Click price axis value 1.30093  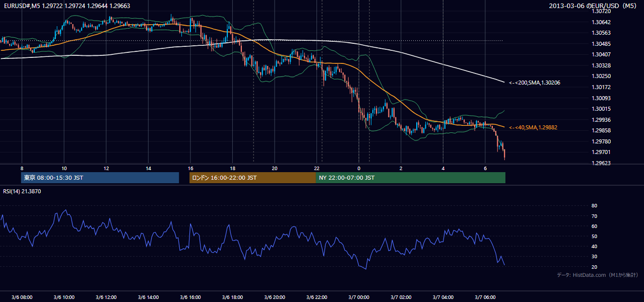(x=601, y=98)
